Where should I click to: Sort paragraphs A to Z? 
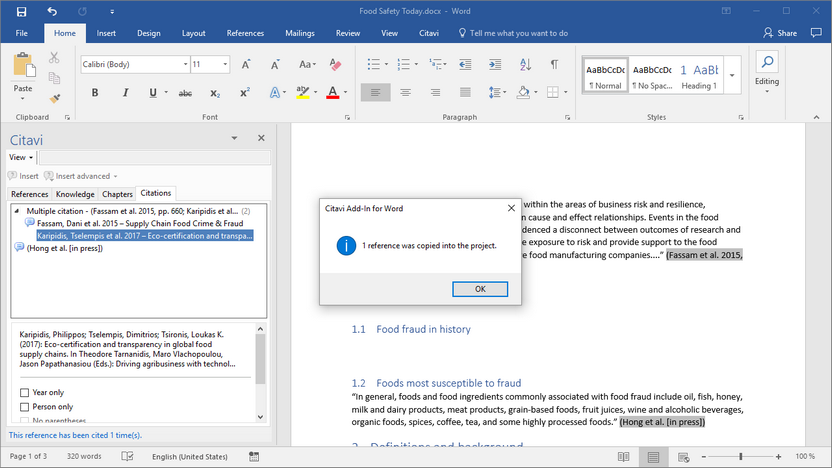click(525, 65)
